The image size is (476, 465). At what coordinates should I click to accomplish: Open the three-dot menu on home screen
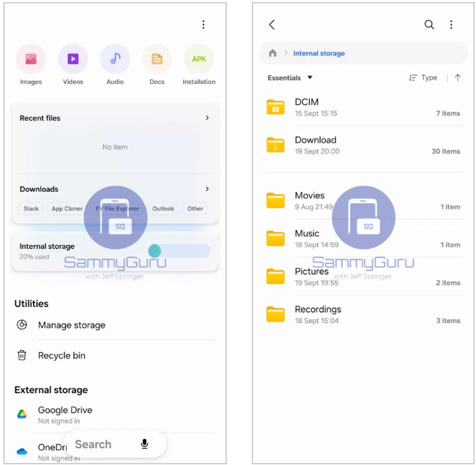coord(203,25)
